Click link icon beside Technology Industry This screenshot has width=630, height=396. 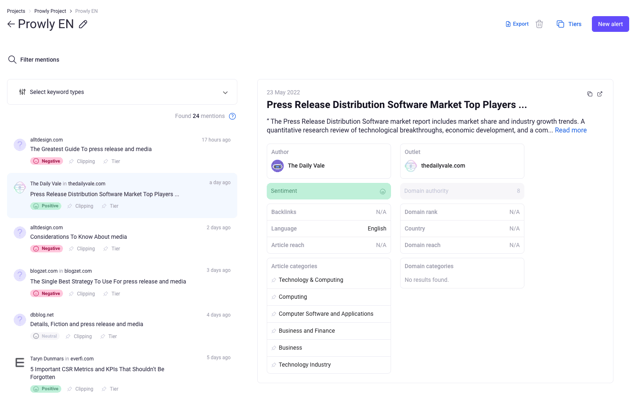point(274,365)
